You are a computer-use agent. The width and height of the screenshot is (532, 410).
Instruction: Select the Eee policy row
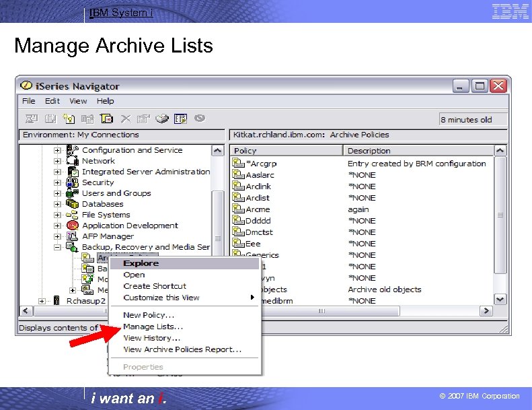click(363, 244)
